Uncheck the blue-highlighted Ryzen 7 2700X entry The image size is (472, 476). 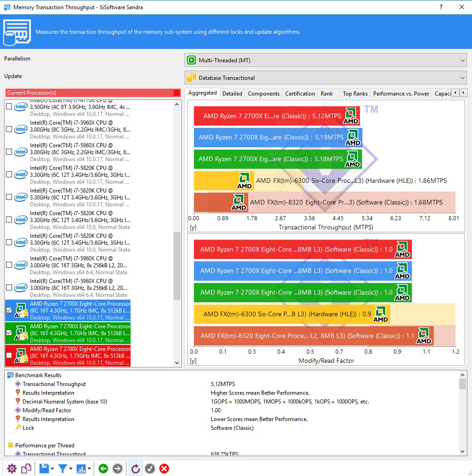point(9,310)
